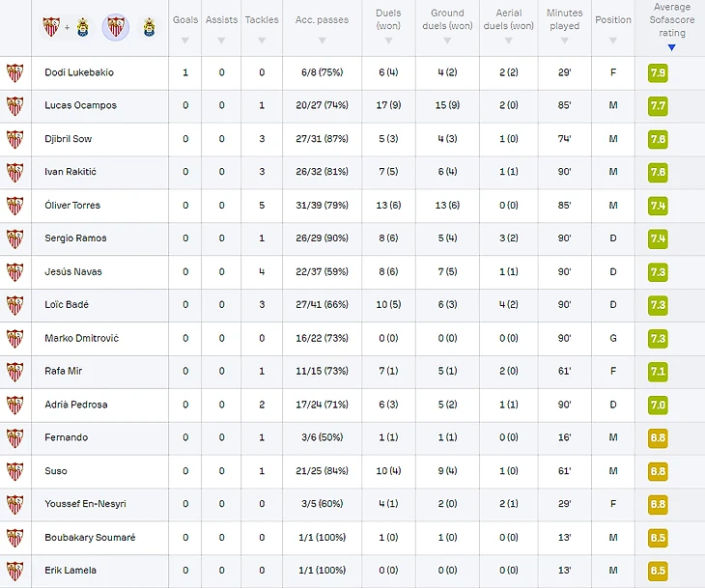Click Sevilla crest beside Fernando
The height and width of the screenshot is (588, 705).
pyautogui.click(x=14, y=437)
